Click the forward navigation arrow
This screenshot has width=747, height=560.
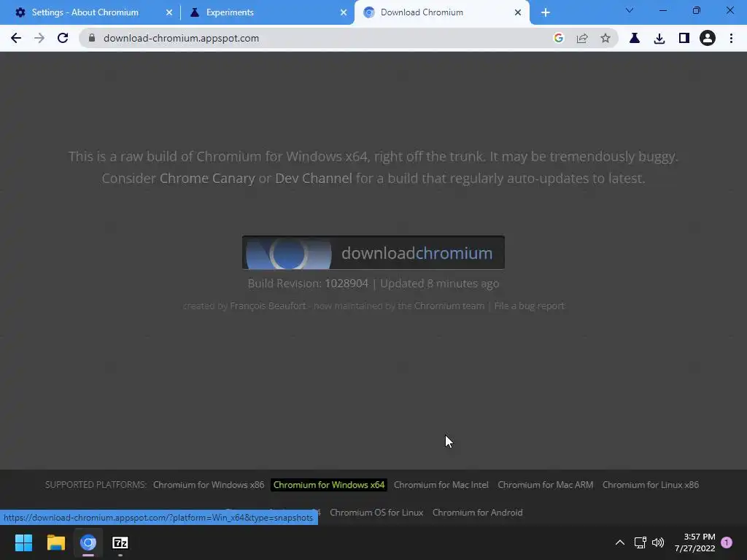pyautogui.click(x=39, y=38)
